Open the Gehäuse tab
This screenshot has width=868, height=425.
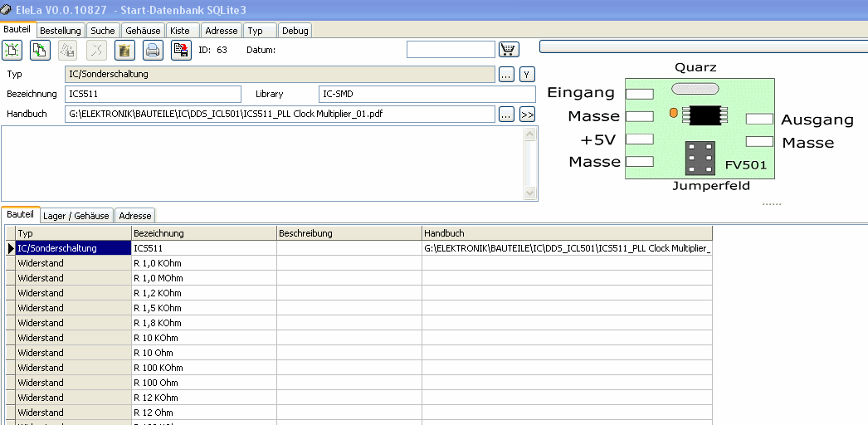pyautogui.click(x=143, y=31)
